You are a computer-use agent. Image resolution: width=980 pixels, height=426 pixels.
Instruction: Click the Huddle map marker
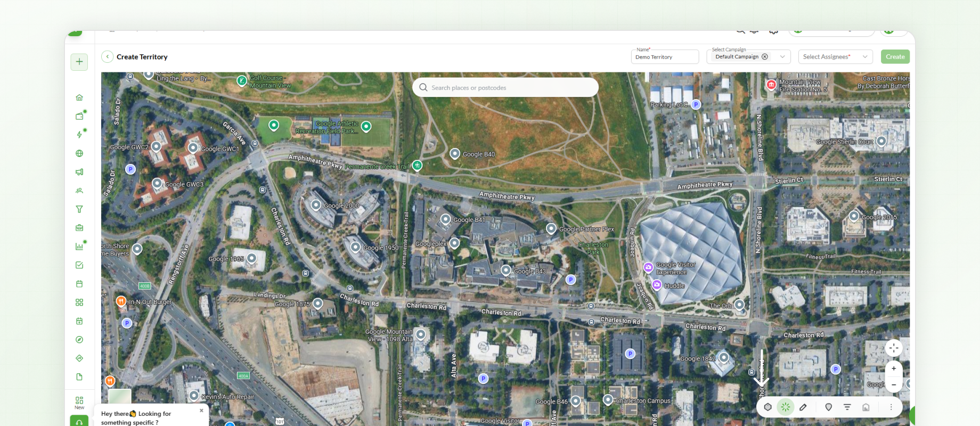(657, 285)
